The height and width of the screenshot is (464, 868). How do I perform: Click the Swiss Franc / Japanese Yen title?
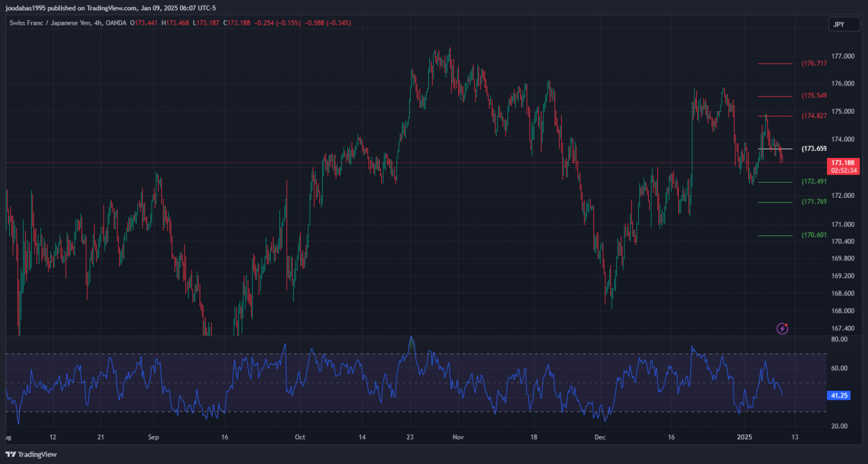(x=50, y=23)
